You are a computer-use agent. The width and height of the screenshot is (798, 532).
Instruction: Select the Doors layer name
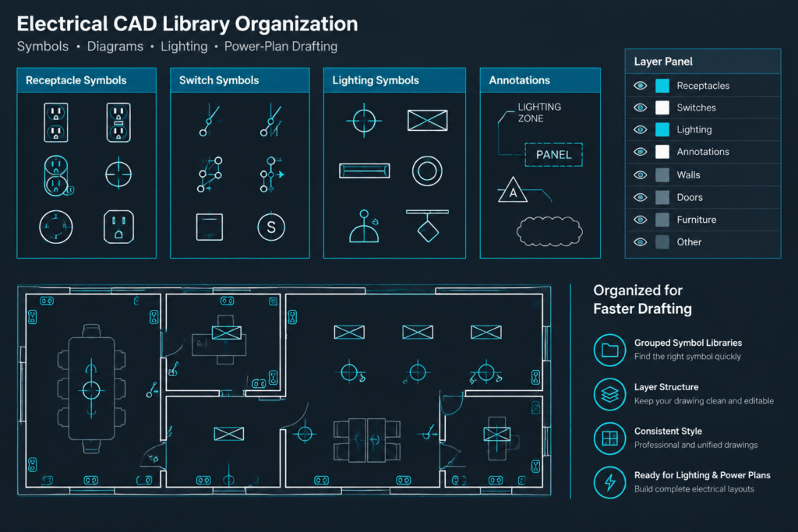(x=690, y=197)
